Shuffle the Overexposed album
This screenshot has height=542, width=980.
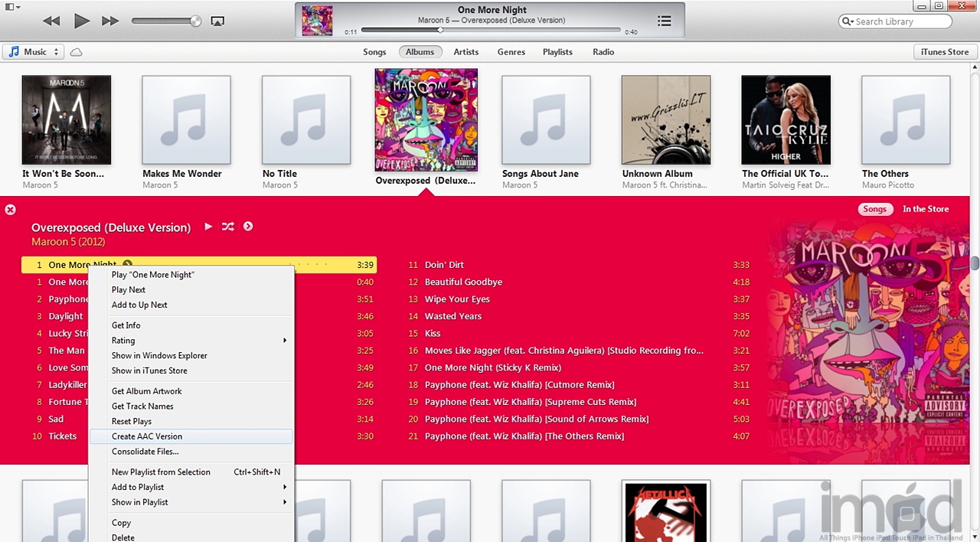point(228,227)
